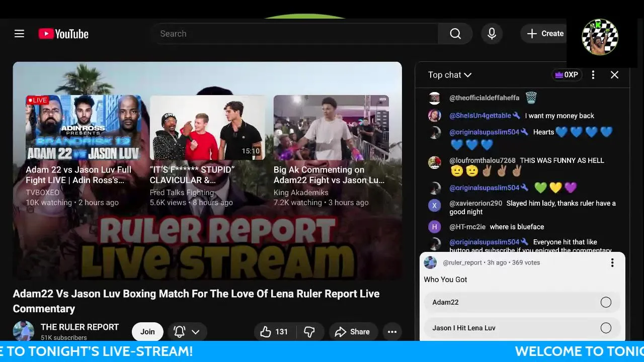Open Big Ak Commenting video thumbnail
This screenshot has width=644, height=362.
pos(331,127)
